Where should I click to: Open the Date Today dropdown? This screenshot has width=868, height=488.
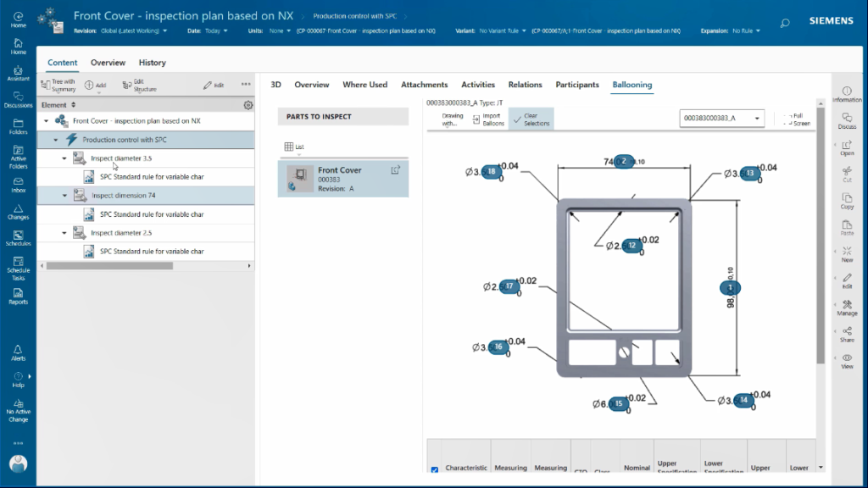tap(216, 31)
